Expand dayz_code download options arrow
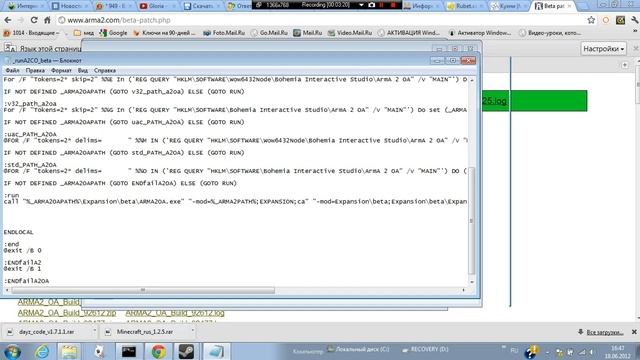 pos(94,331)
